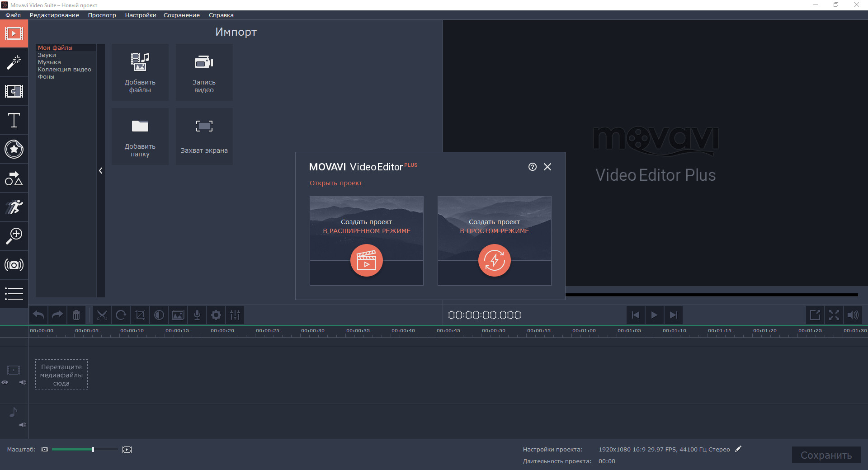Open the Pan and Zoom tab
This screenshot has width=868, height=470.
coord(14,236)
